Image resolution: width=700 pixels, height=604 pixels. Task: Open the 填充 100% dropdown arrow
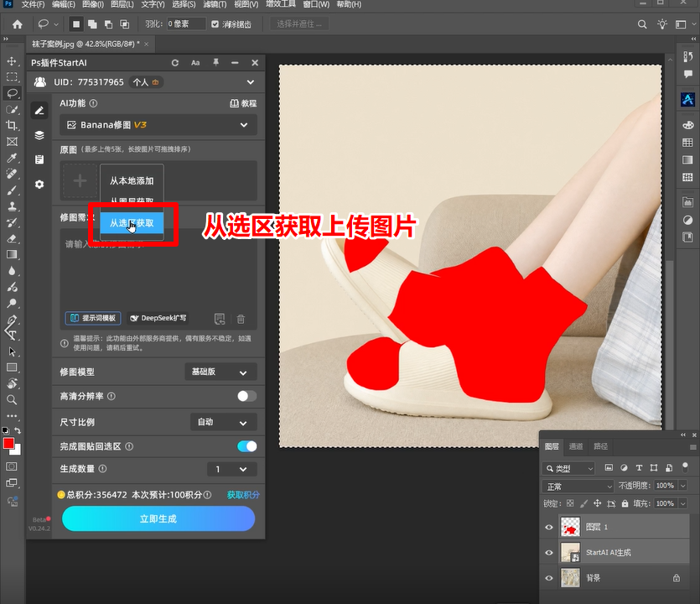coord(682,503)
